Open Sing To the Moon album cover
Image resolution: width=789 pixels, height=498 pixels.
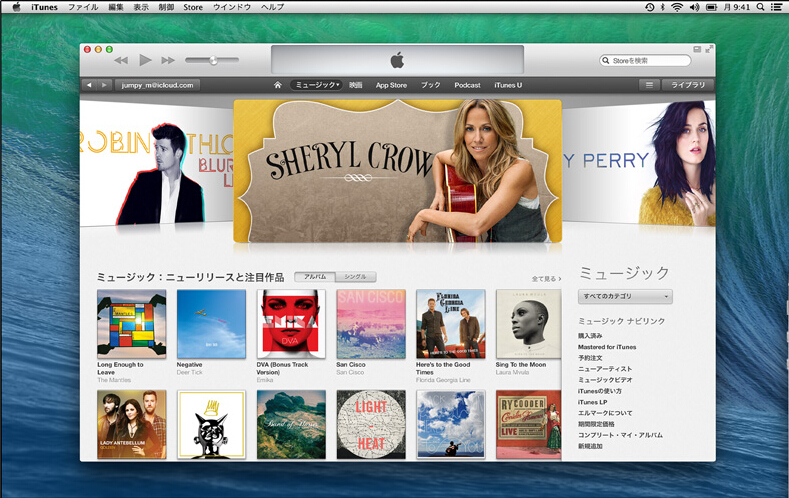(x=529, y=324)
